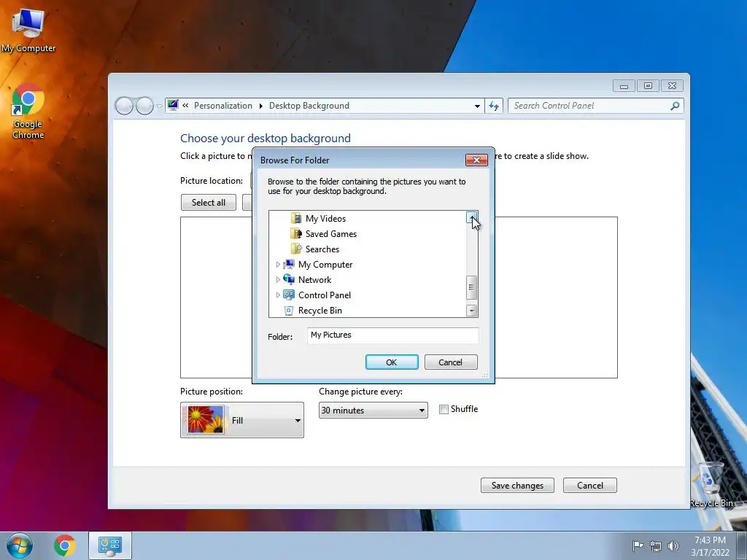The image size is (747, 560).
Task: Click the Folder name input field
Action: click(393, 335)
